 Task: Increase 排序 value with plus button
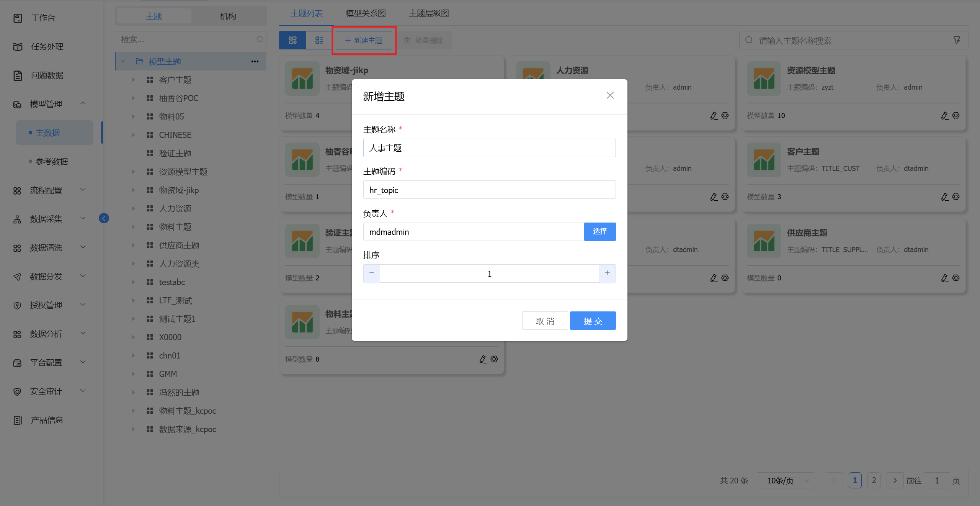tap(607, 273)
